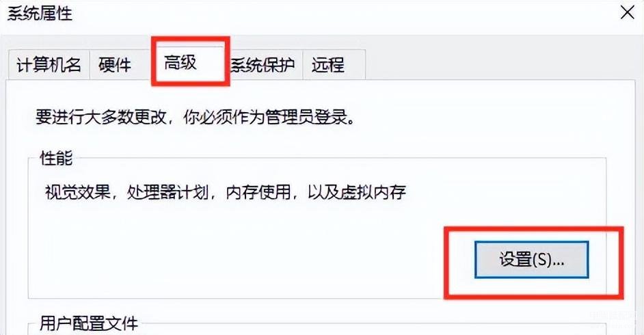This screenshot has height=335, width=644.
Task: Close the 系统属性 dialog with the X
Action: 627,12
